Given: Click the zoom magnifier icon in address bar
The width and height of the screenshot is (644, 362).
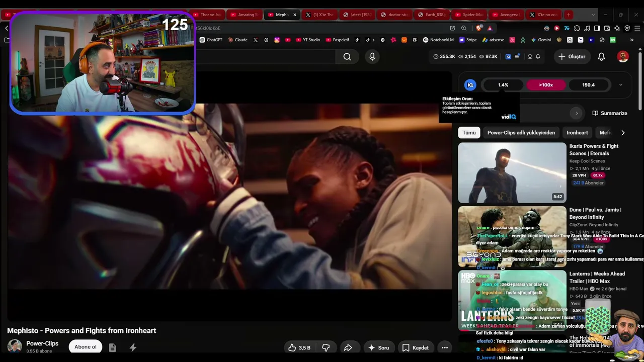Looking at the screenshot, I should (464, 28).
